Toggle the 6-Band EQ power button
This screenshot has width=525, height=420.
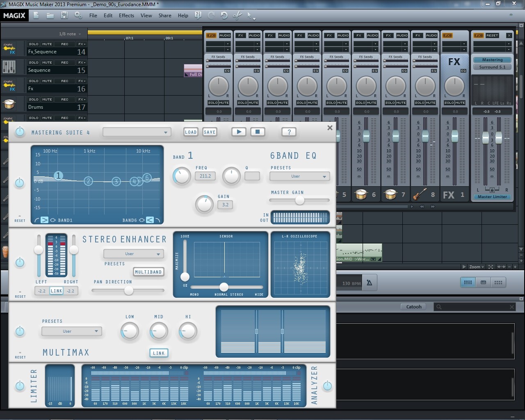point(20,183)
